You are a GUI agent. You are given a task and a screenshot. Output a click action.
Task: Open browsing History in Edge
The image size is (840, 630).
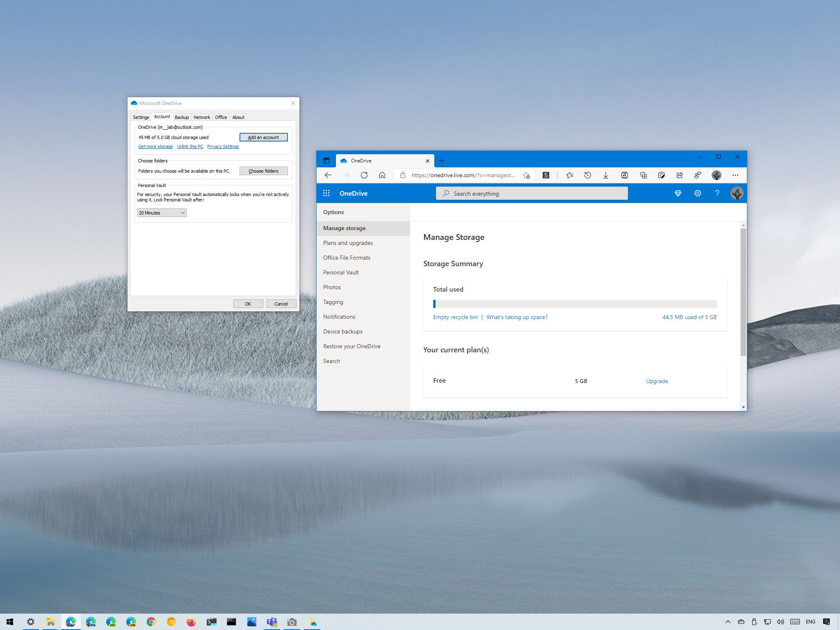tap(588, 175)
